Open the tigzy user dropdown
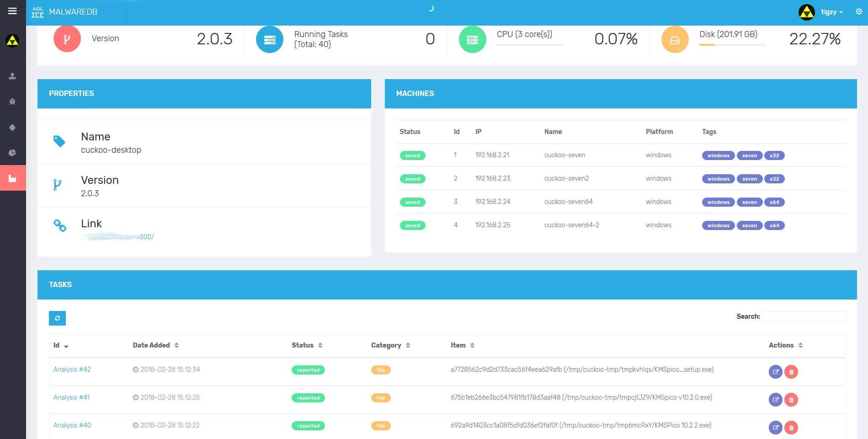Screen dimensions: 868x439 (x=831, y=12)
